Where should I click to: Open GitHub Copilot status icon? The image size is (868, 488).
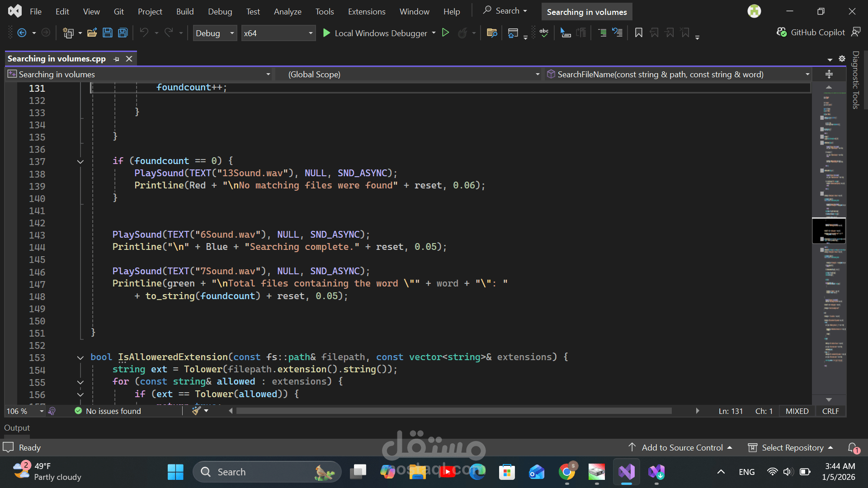click(782, 33)
